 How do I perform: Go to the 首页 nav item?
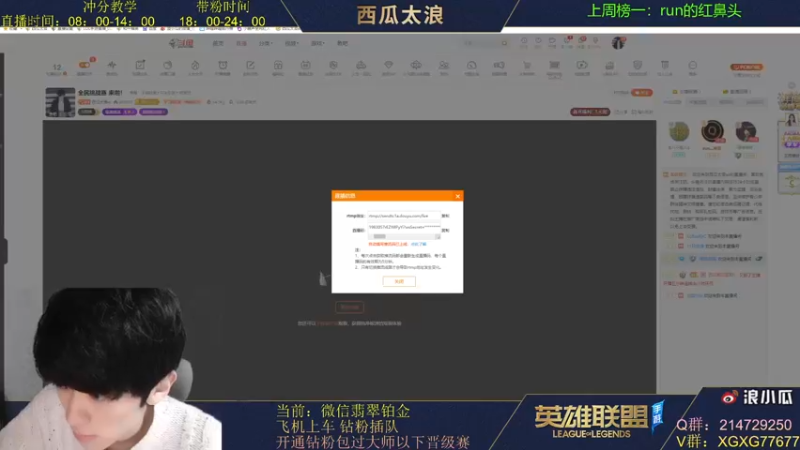[218, 43]
